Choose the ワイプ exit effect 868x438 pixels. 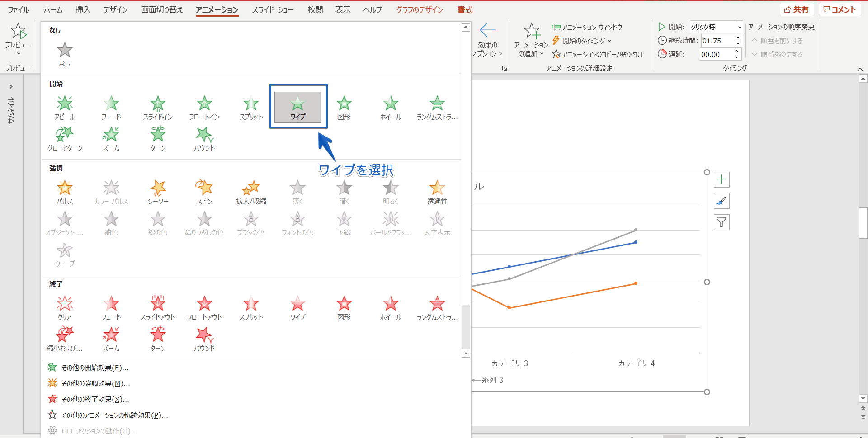(x=297, y=308)
